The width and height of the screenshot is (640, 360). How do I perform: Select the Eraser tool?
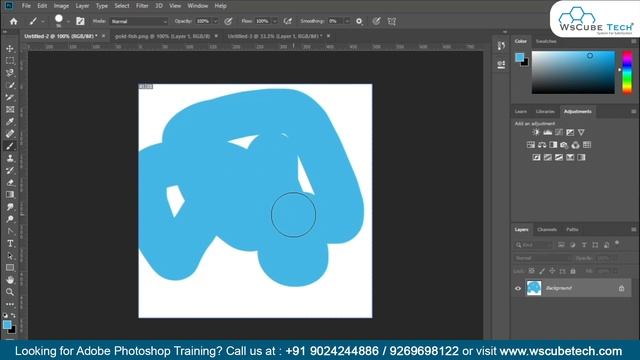coord(10,182)
